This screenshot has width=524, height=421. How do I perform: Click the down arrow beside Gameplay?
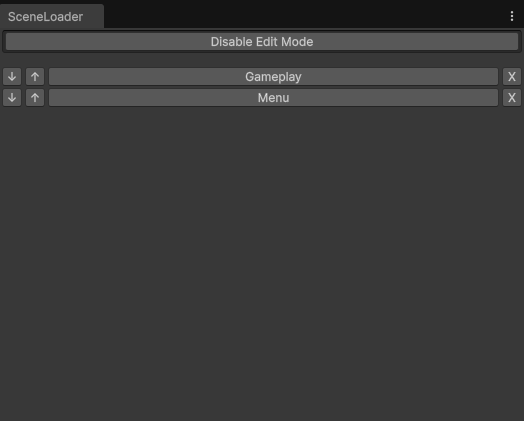[12, 77]
